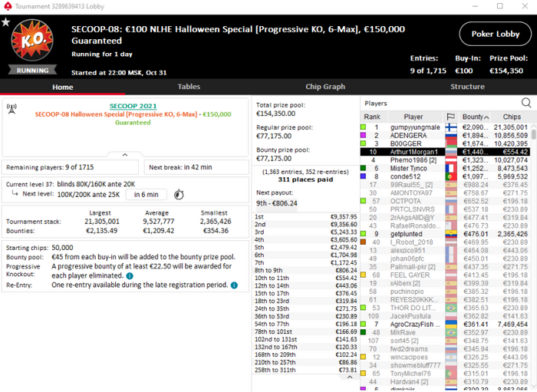Image resolution: width=537 pixels, height=392 pixels.
Task: Open the Structure tab
Action: [x=467, y=87]
